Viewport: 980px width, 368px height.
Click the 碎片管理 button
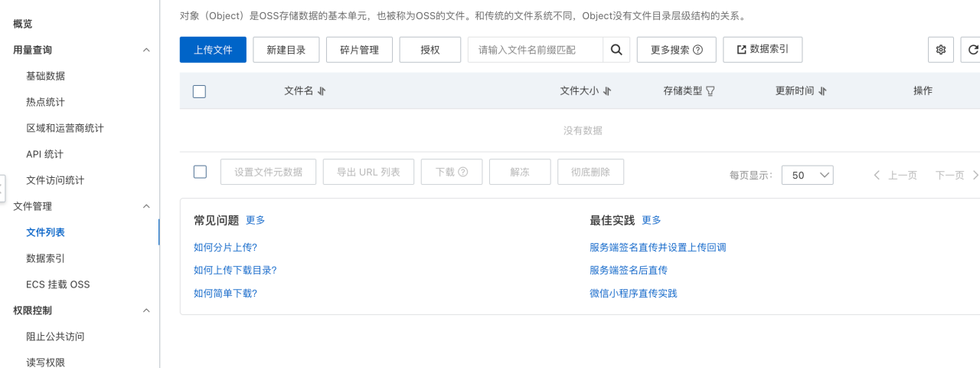(359, 50)
